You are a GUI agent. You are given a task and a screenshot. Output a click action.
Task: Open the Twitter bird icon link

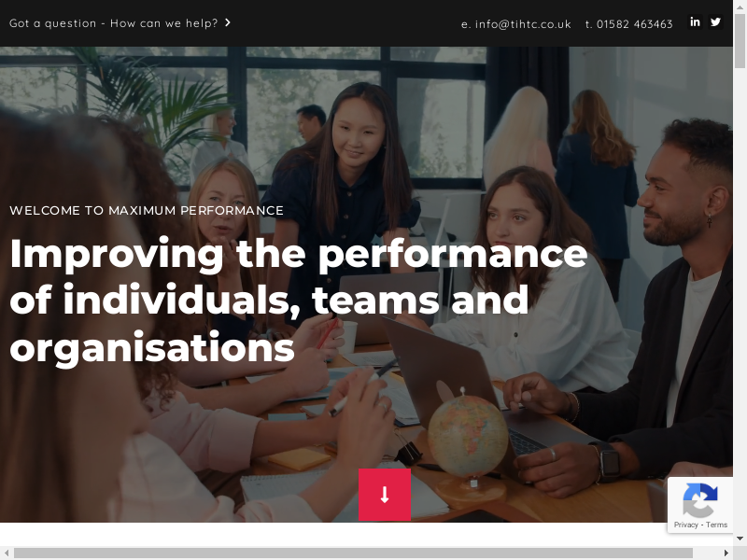coord(715,21)
